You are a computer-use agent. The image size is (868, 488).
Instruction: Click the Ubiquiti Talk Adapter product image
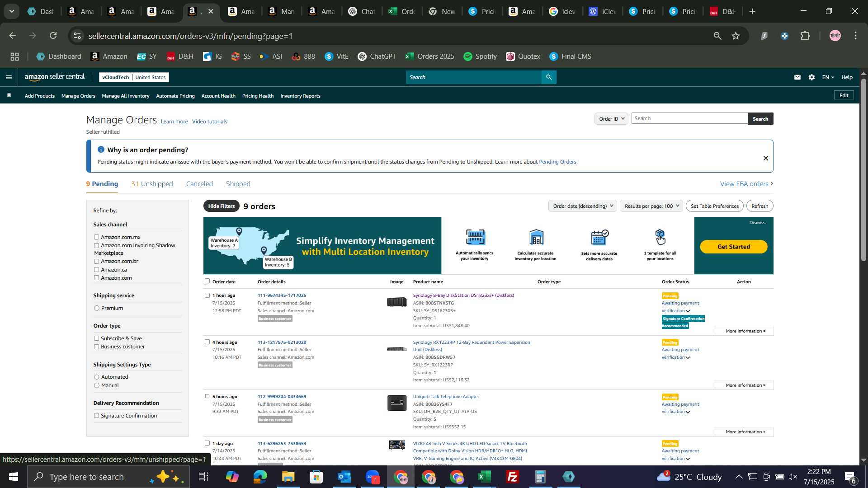click(x=397, y=403)
